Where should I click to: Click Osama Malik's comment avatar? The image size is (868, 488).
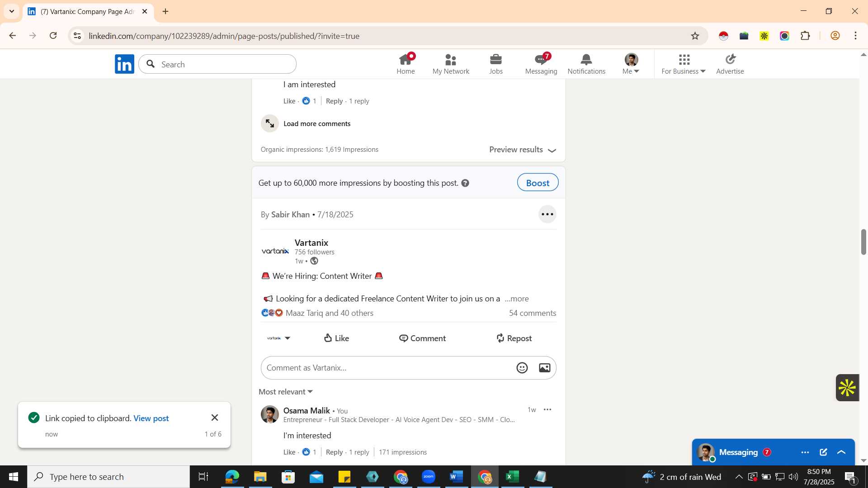pyautogui.click(x=270, y=414)
